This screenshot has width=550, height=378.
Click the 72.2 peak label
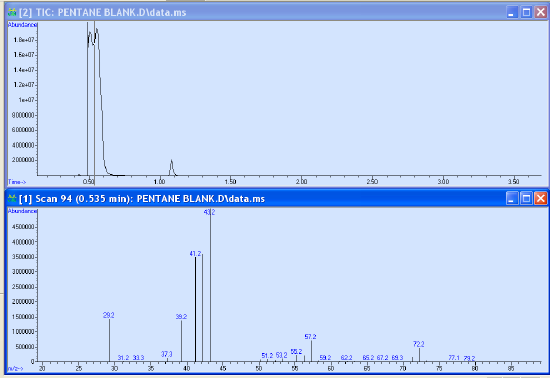tap(419, 344)
